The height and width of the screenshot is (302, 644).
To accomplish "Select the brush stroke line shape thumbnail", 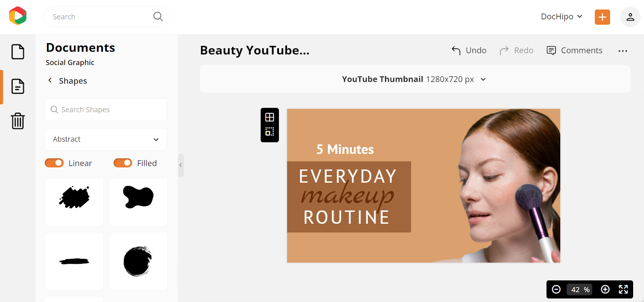I will [74, 261].
